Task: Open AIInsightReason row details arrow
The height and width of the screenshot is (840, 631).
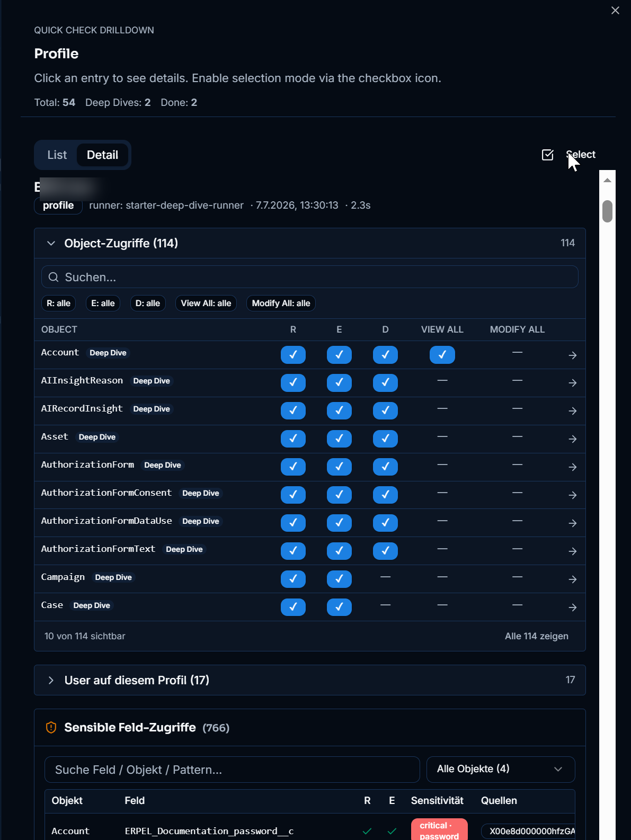Action: click(573, 383)
